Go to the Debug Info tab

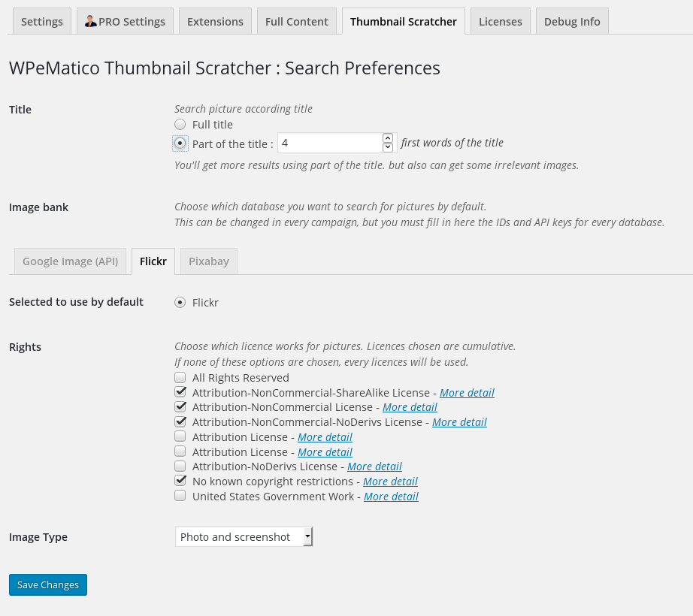click(572, 21)
